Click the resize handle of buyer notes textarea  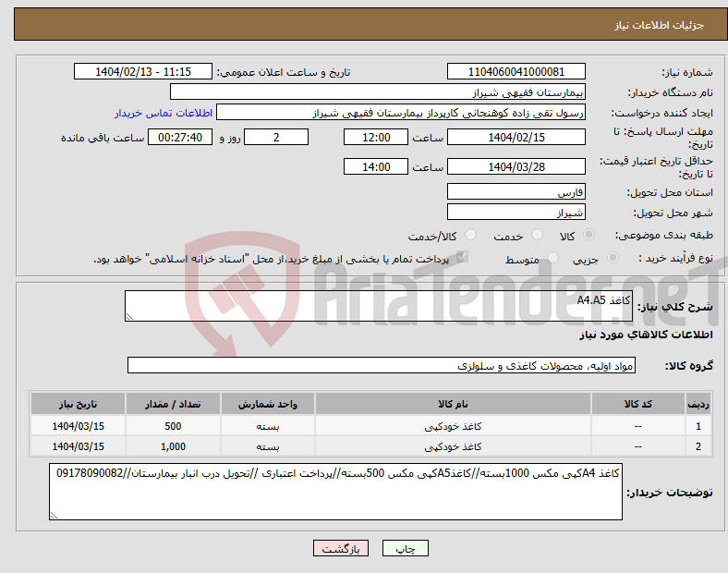(54, 515)
